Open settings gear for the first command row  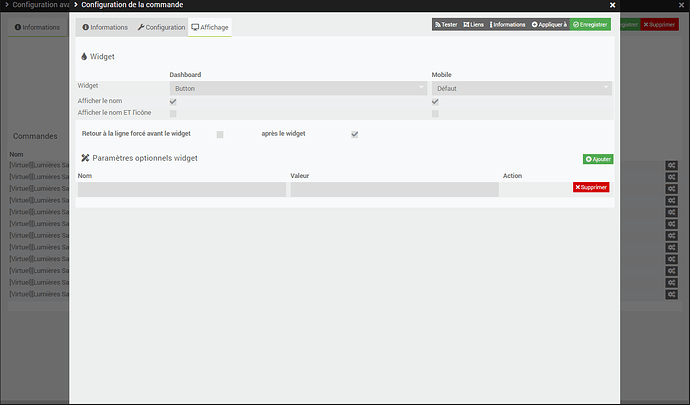click(672, 166)
